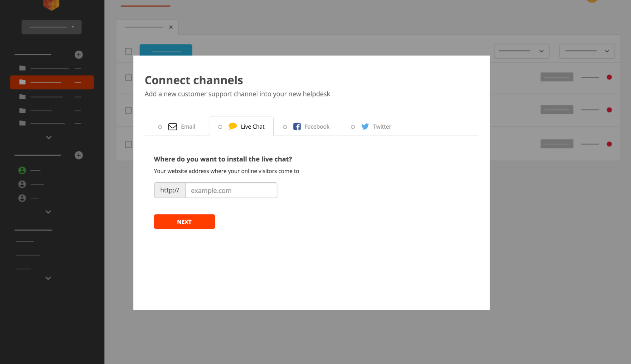631x364 pixels.
Task: Toggle the select-all checkbox in background toolbar
Action: [128, 51]
